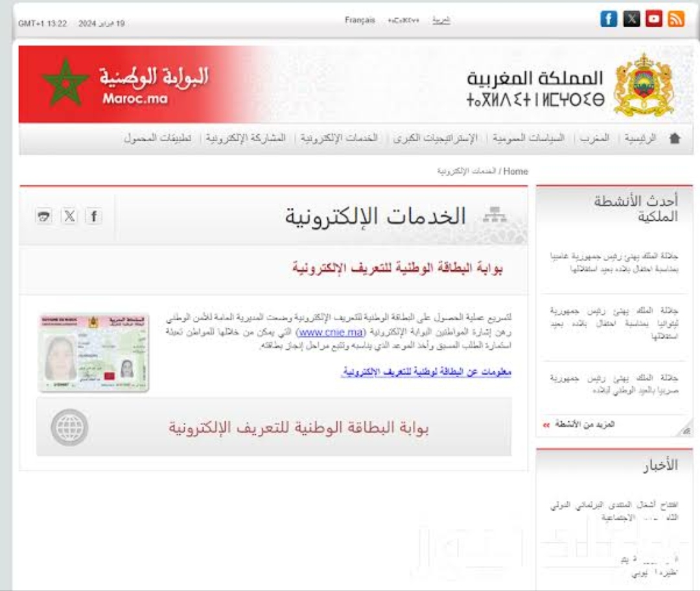Click the Maroc.ma البوابة الوطنية logo text

tap(154, 86)
